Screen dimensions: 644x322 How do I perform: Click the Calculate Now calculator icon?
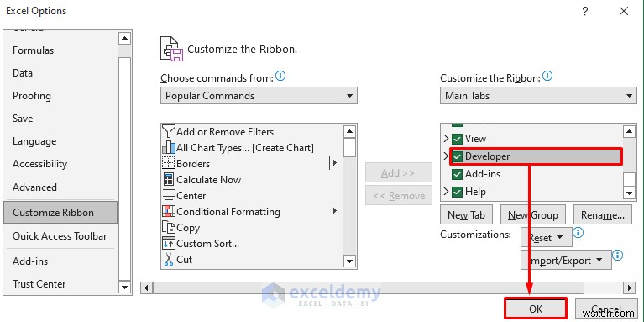tap(169, 180)
